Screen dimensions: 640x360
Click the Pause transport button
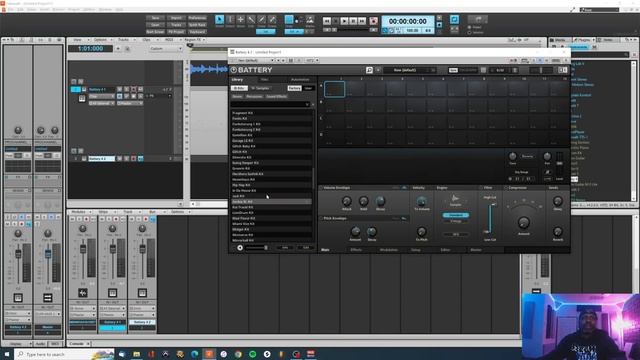click(x=353, y=21)
